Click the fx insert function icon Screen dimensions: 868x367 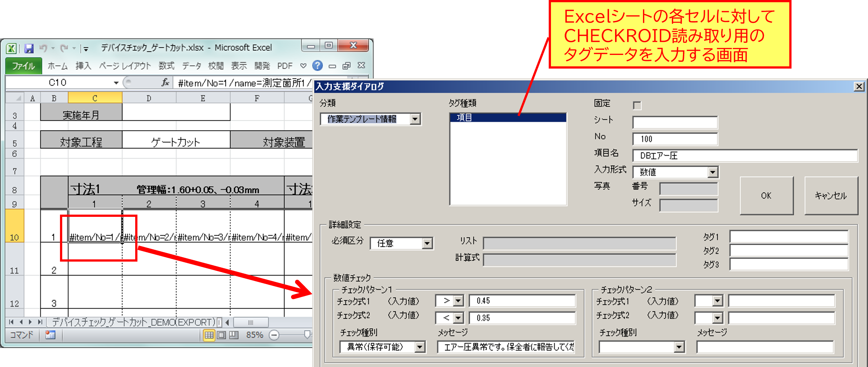pos(165,83)
